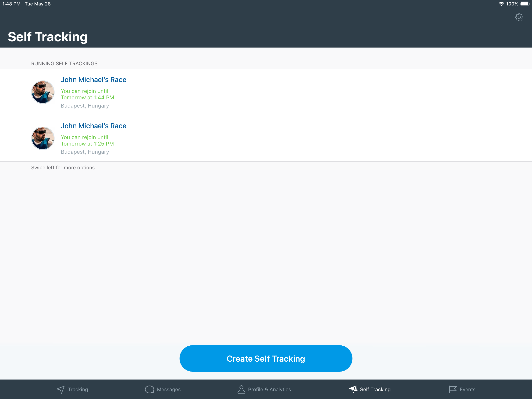Open second John Michael's Race title link
The height and width of the screenshot is (399, 532).
pos(93,126)
